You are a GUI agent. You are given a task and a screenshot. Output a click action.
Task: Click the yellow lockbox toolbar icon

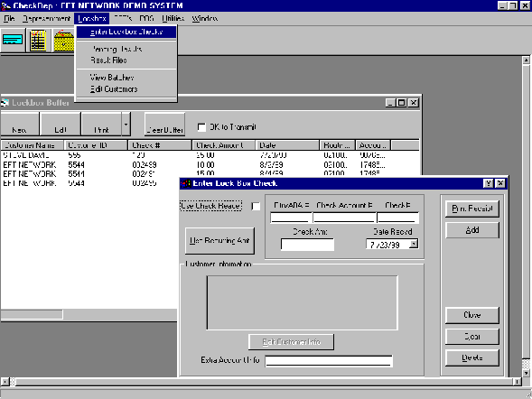click(x=64, y=41)
